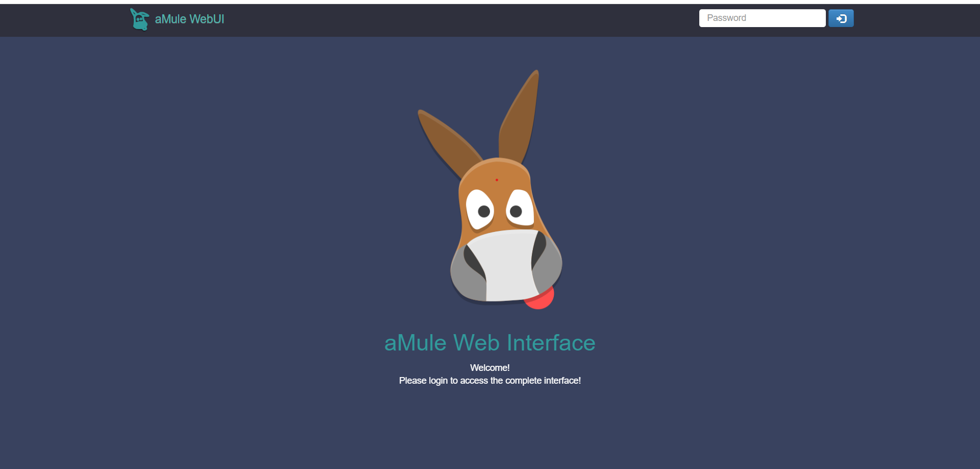Select the aMule Web Interface heading
The image size is (980, 469).
point(490,342)
